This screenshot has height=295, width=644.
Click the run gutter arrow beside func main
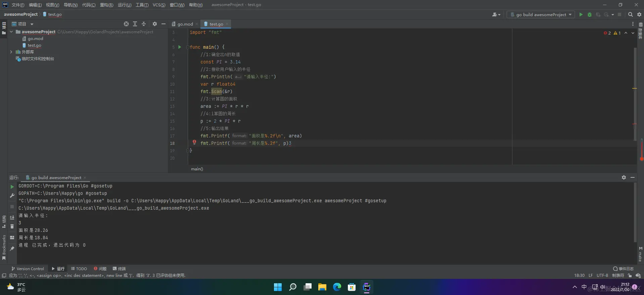(x=180, y=47)
